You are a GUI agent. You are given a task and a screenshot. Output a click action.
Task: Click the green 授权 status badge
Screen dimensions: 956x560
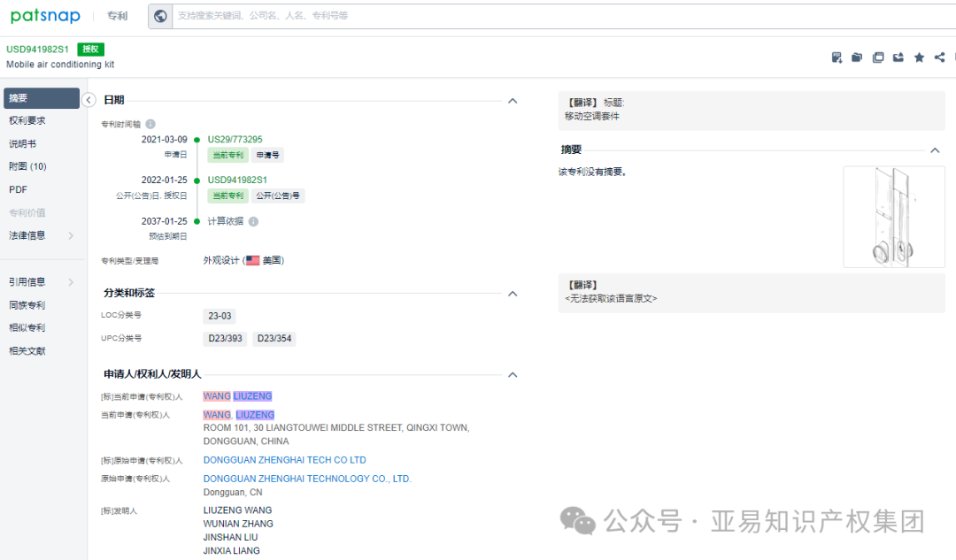coord(91,50)
